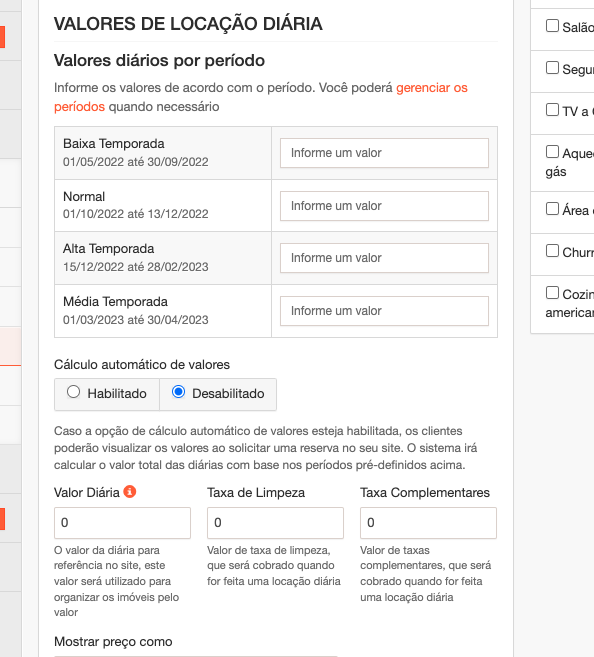Click the Taxa Complementares input
Screen dimensions: 594x657
(x=428, y=523)
